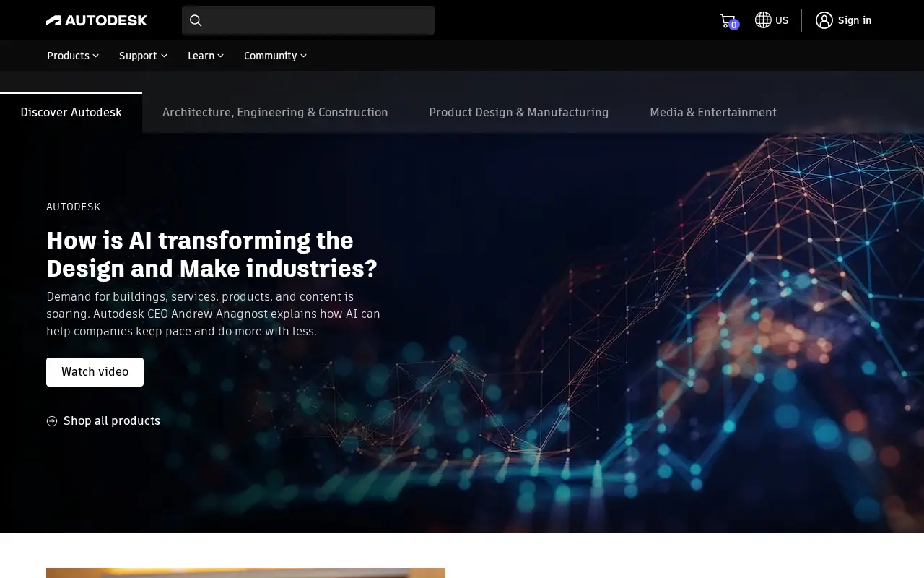Click the search magnifier icon
This screenshot has width=924, height=578.
[196, 20]
